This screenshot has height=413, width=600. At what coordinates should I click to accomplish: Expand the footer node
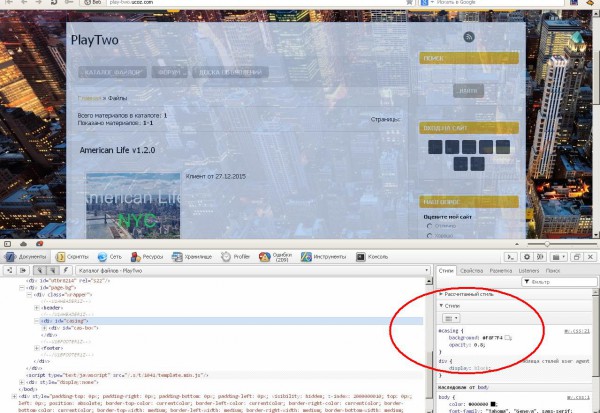pyautogui.click(x=37, y=348)
